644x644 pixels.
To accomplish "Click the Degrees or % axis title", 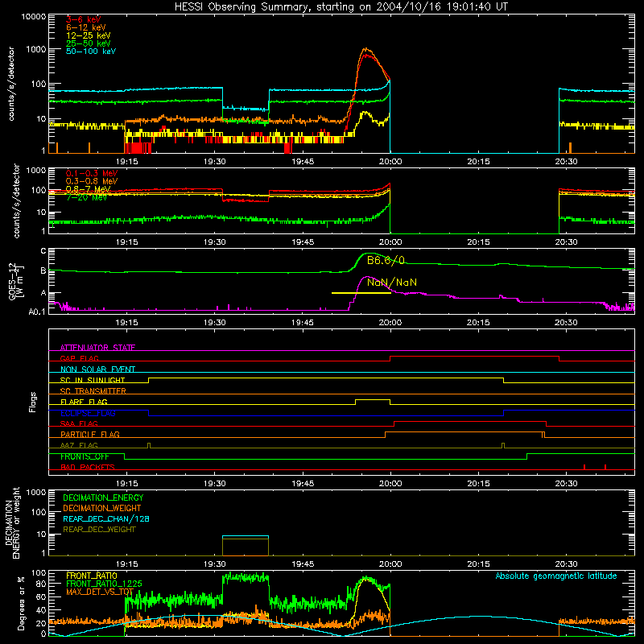I will [21, 603].
